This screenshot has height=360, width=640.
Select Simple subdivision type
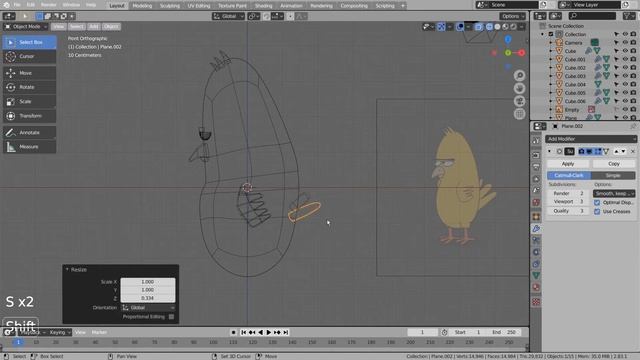click(613, 176)
